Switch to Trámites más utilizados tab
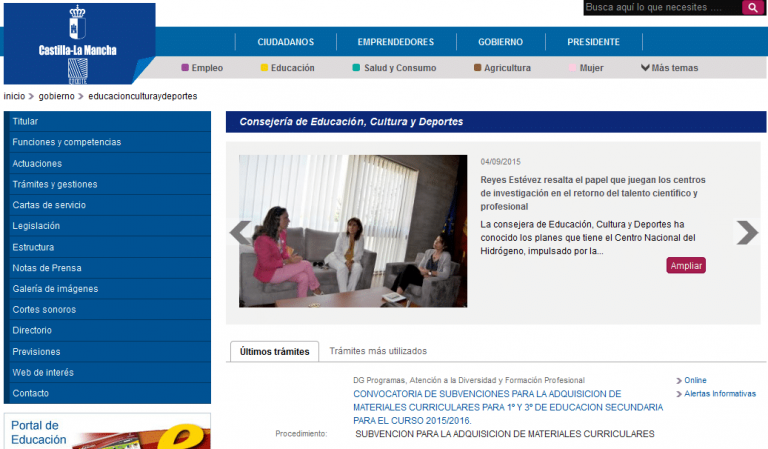The image size is (768, 449). tap(378, 351)
